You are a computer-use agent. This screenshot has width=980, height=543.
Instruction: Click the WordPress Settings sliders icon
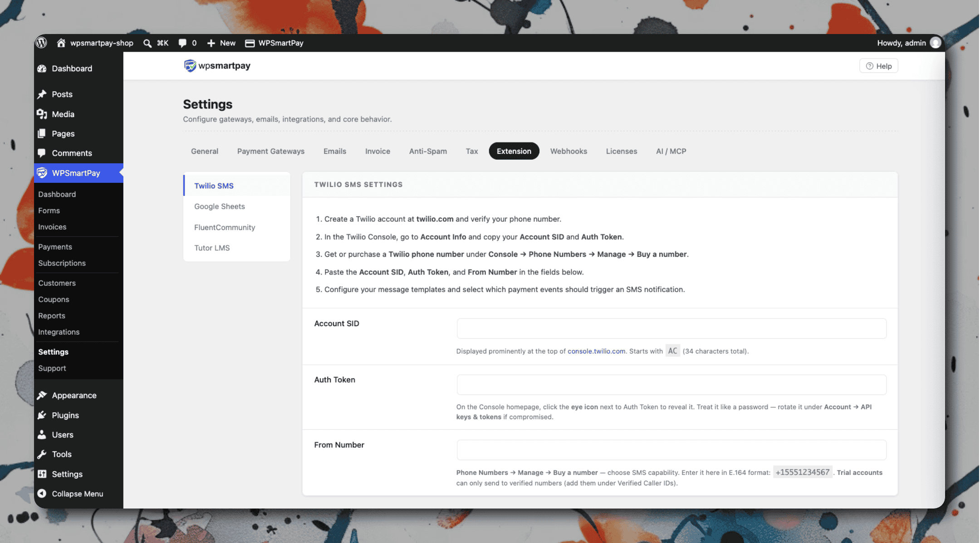42,474
